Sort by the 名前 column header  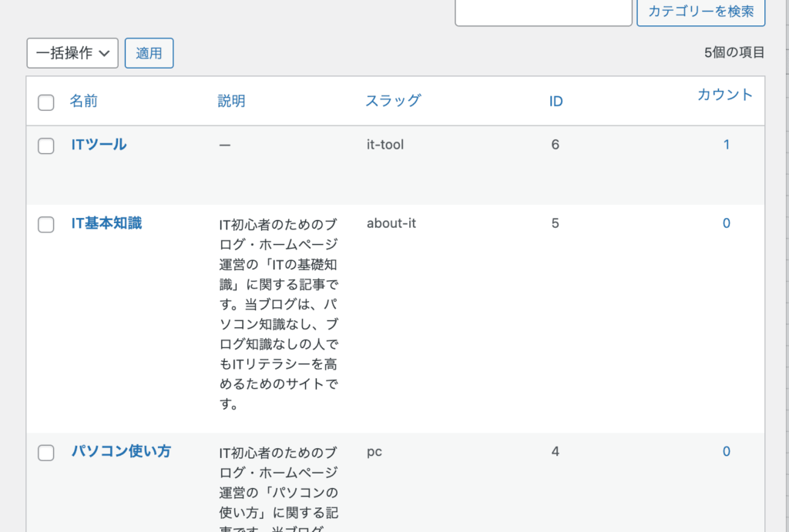(x=83, y=101)
